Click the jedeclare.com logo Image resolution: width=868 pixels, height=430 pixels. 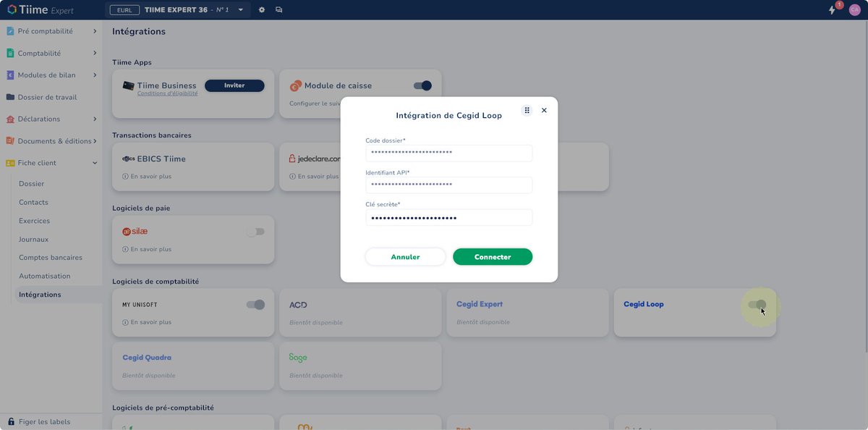click(x=315, y=159)
